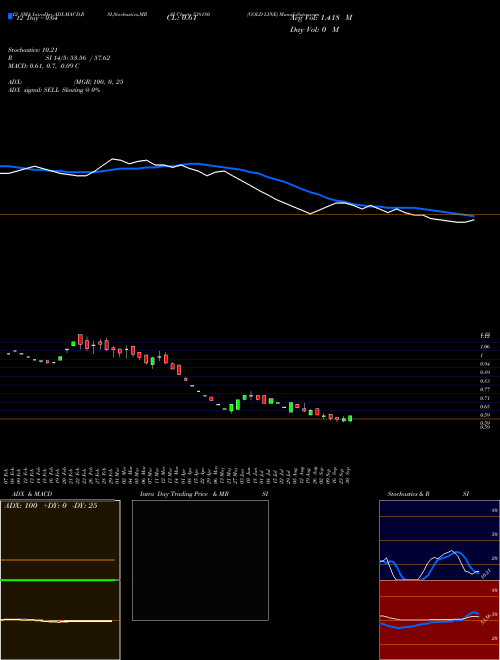
Task: Select the '12 Day = 0.64' legend text
Action: pos(36,18)
